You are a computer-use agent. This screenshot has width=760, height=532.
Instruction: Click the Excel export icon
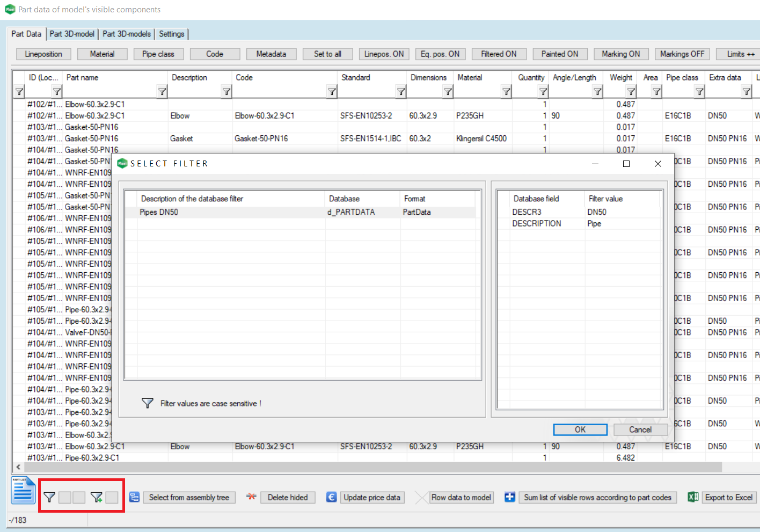(693, 497)
